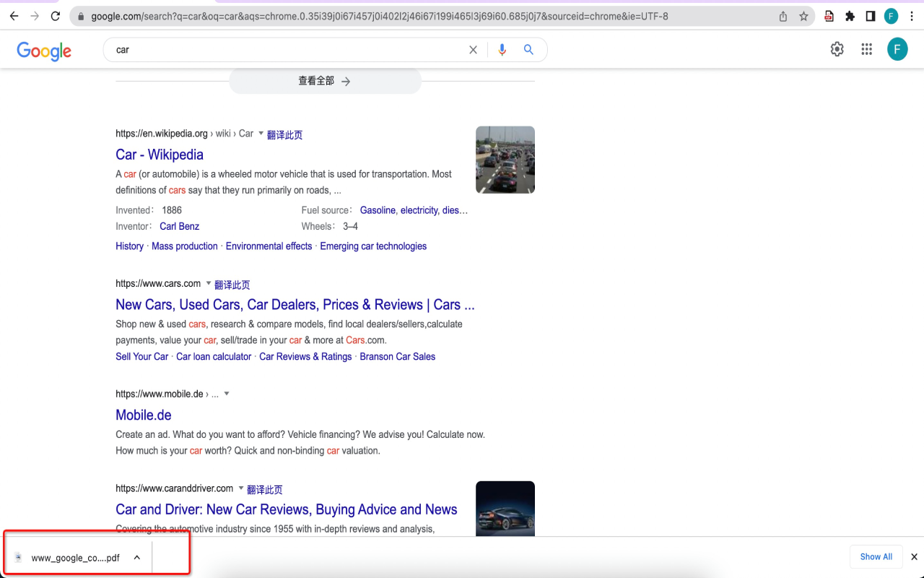Expand the cars.com result options arrow
Screen dimensions: 924x578
(x=209, y=283)
